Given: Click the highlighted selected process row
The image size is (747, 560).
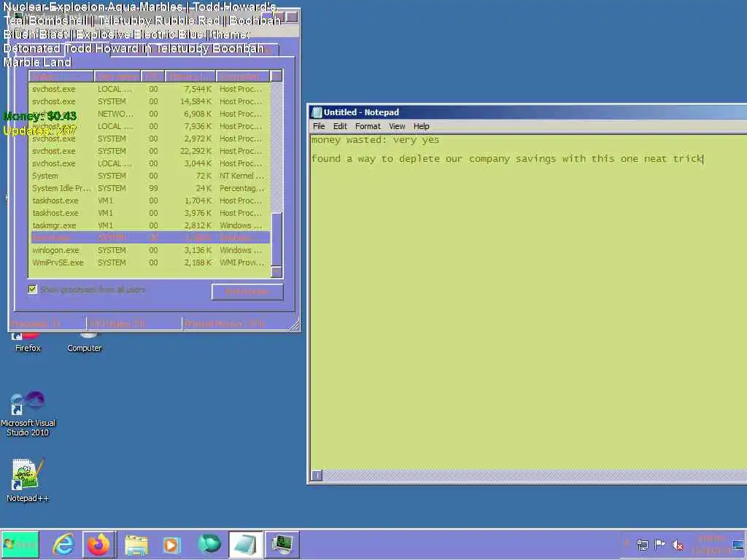Looking at the screenshot, I should click(150, 237).
